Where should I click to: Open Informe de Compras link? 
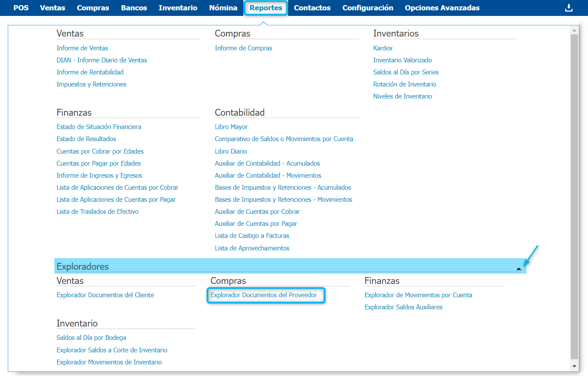point(243,48)
